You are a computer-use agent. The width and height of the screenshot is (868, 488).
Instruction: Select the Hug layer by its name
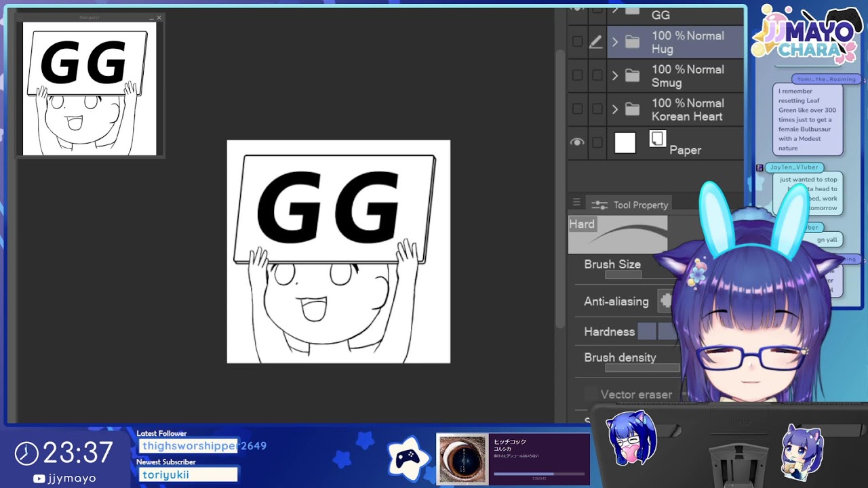[663, 49]
